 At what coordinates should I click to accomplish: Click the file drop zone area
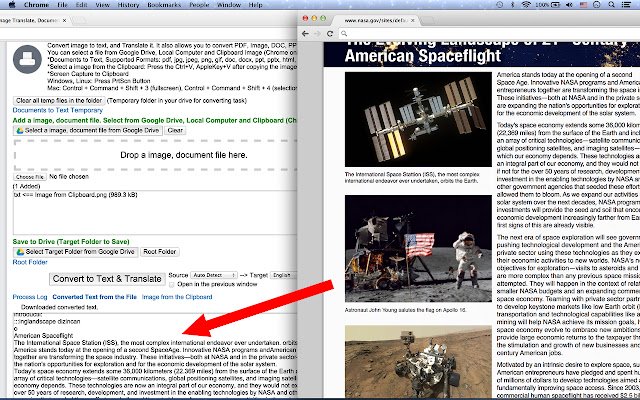click(x=155, y=155)
